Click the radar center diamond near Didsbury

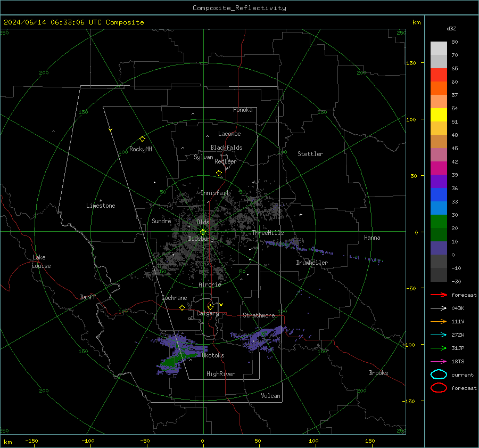pyautogui.click(x=203, y=232)
